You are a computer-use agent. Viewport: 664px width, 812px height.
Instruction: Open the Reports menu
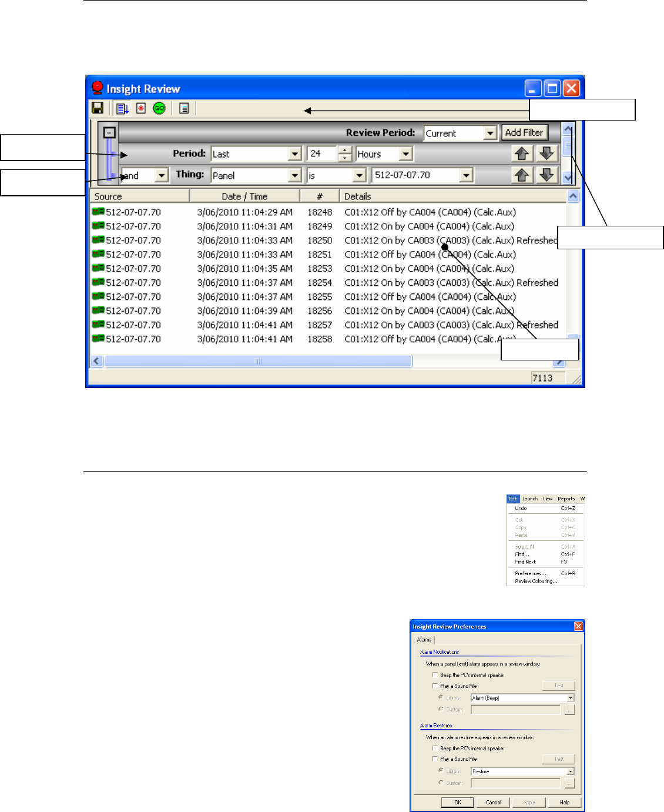pyautogui.click(x=566, y=499)
